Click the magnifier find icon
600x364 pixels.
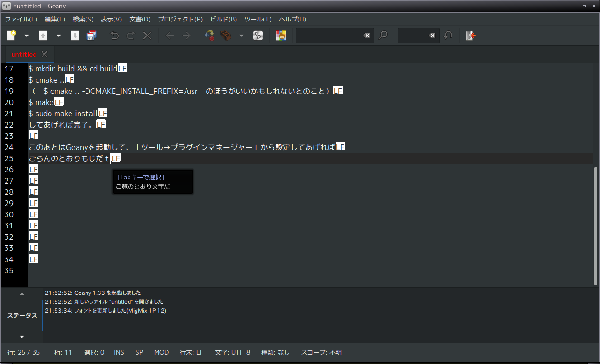(x=383, y=36)
